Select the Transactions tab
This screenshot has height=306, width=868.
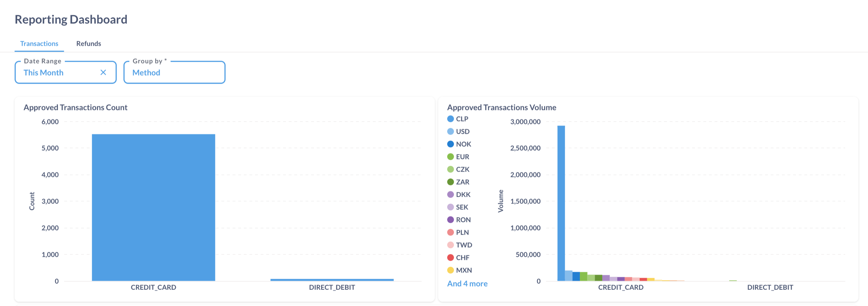click(x=39, y=44)
